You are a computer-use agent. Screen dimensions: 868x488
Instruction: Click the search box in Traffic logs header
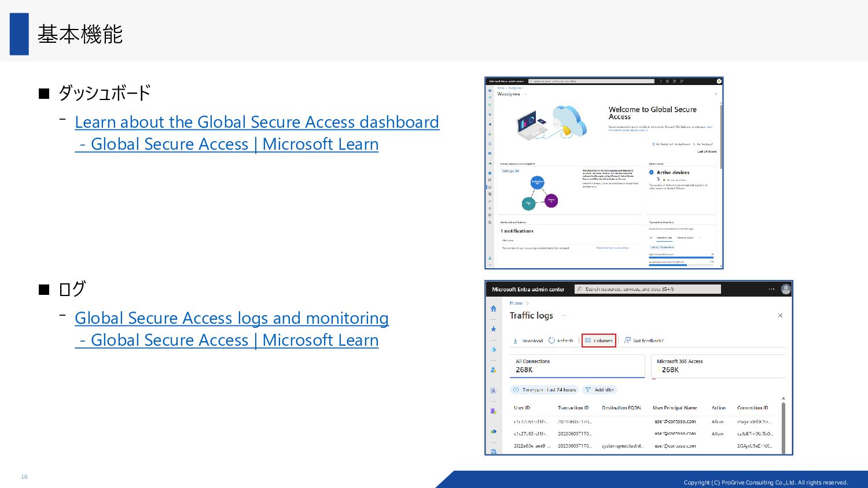pyautogui.click(x=648, y=289)
